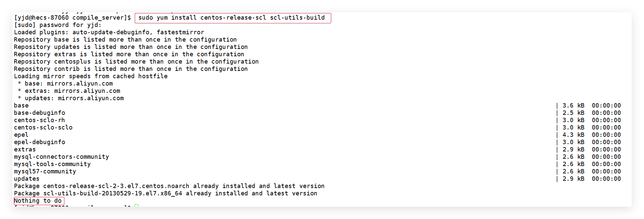Click '* updates: mirrors.aliyun.com' mirror line

click(x=71, y=98)
